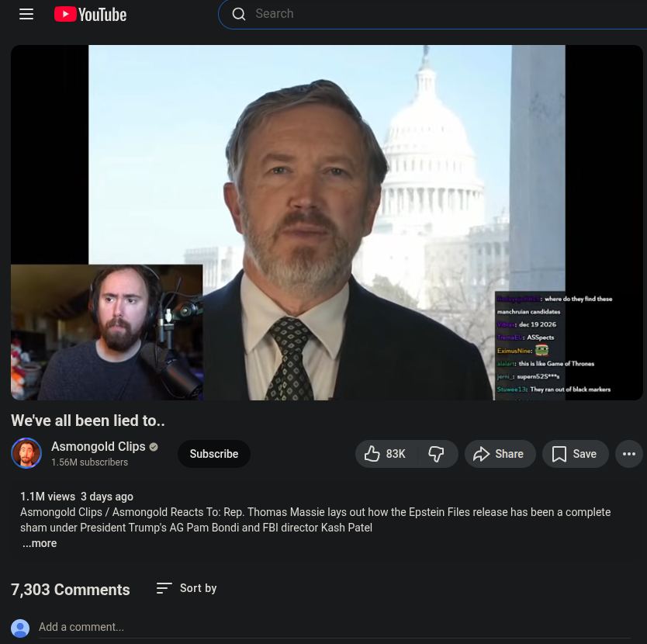Open the Asmongold Clips channel name link
The image size is (647, 644).
(x=99, y=446)
